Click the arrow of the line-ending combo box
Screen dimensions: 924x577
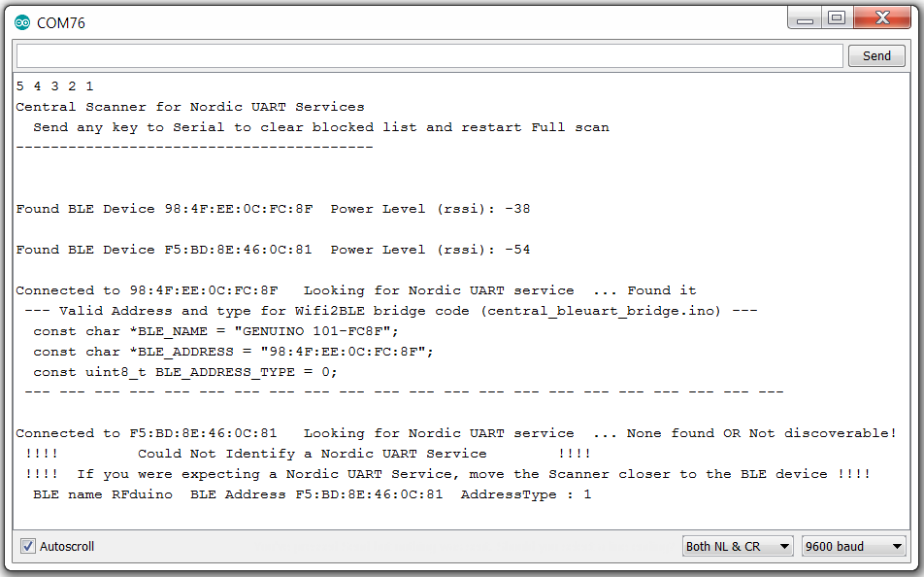click(784, 546)
